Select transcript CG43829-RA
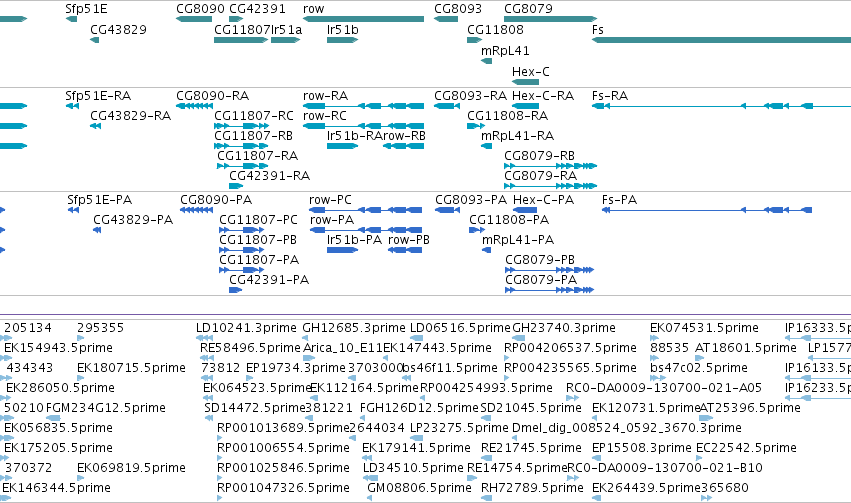The width and height of the screenshot is (851, 503). [130, 116]
